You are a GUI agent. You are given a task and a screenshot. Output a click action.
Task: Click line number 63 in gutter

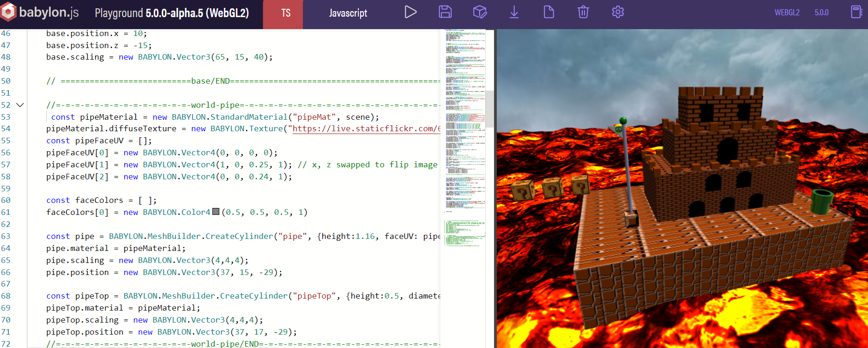click(x=6, y=236)
